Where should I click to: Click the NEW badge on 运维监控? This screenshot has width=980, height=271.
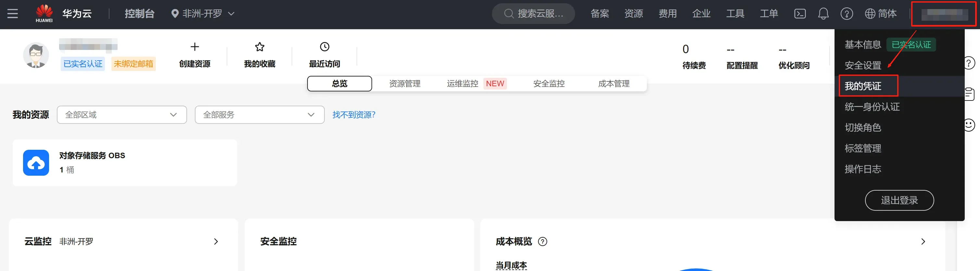point(495,84)
